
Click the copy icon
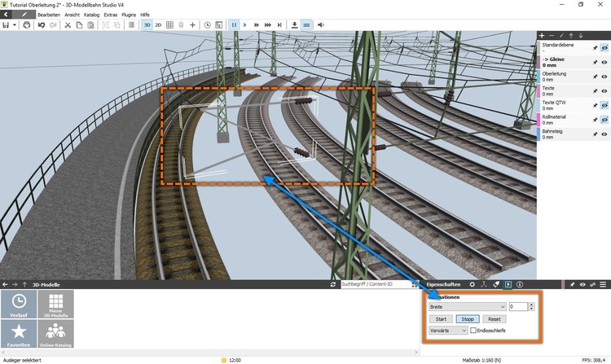79,25
